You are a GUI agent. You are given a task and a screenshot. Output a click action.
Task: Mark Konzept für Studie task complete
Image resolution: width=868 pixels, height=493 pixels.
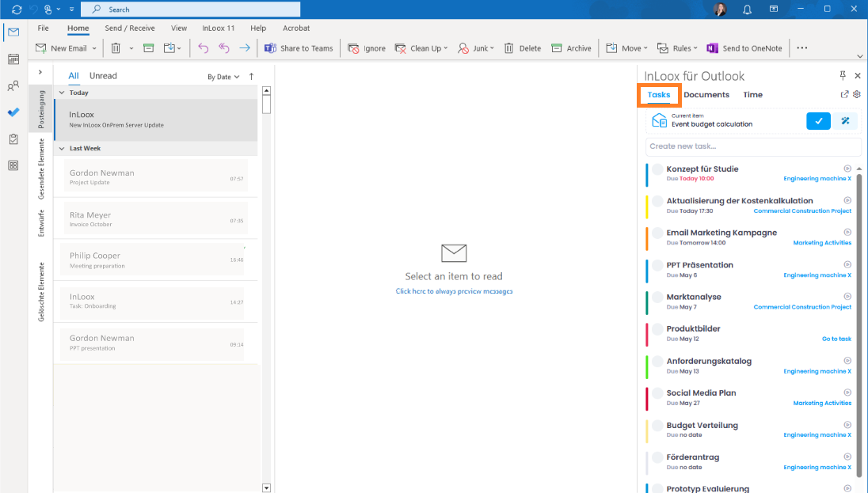click(657, 169)
